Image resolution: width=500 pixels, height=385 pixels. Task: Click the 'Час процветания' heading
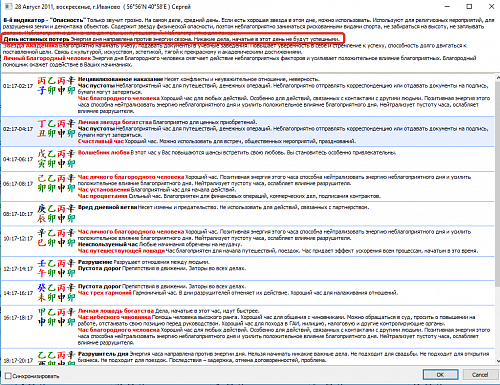point(103,196)
